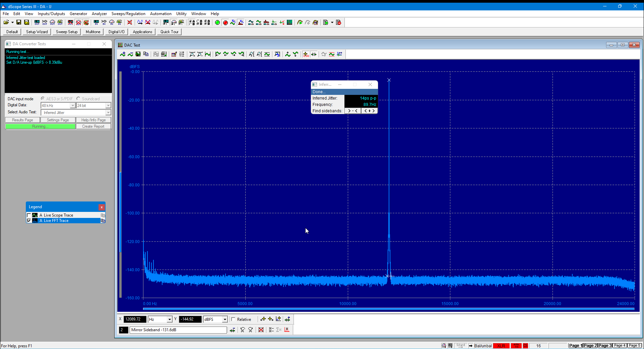Open the Sweeps/Regulation menu
The image size is (644, 349).
point(128,14)
